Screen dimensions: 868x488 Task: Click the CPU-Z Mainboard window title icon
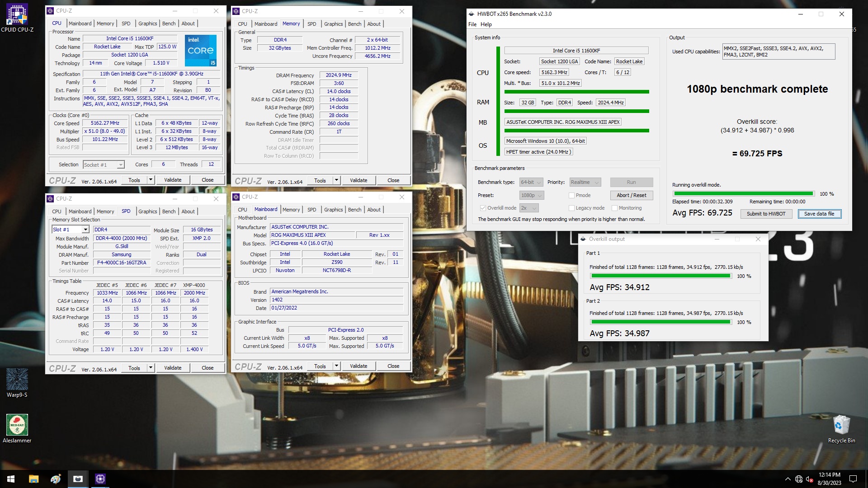pos(236,197)
